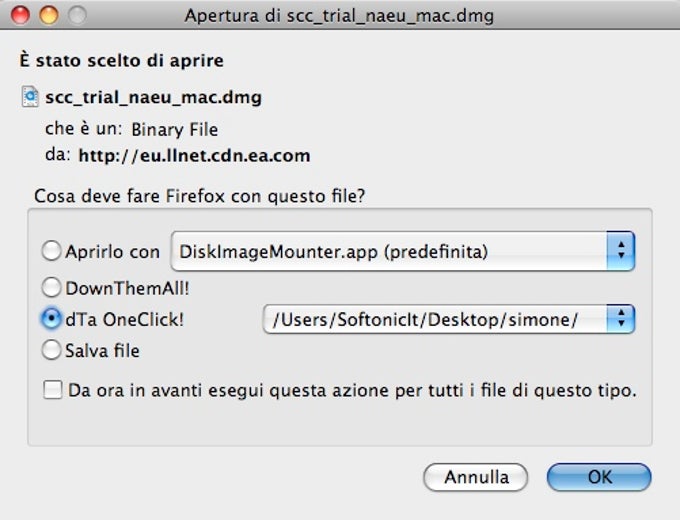The width and height of the screenshot is (680, 520).
Task: Open the DiskImageMounter.app application dropdown
Action: 403,251
